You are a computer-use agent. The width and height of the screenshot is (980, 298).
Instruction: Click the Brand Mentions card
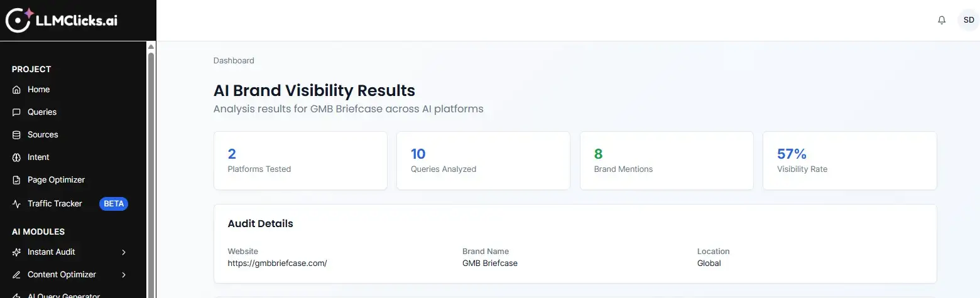click(x=667, y=161)
